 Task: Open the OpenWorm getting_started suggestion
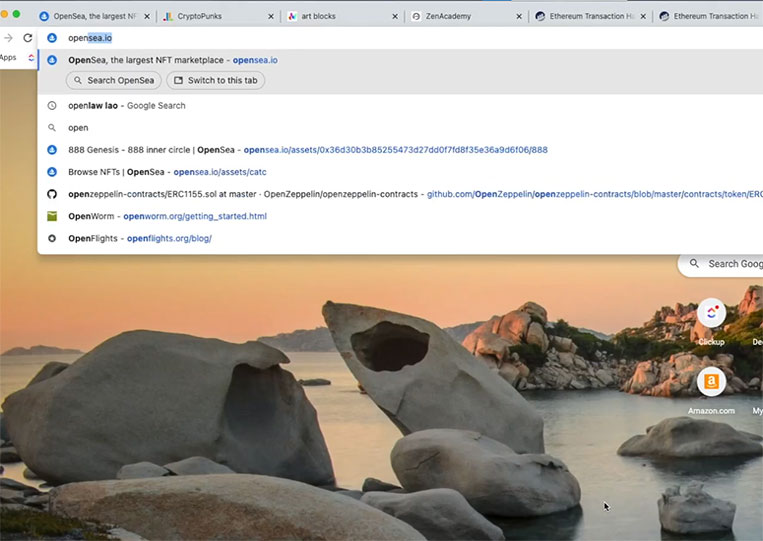(400, 216)
